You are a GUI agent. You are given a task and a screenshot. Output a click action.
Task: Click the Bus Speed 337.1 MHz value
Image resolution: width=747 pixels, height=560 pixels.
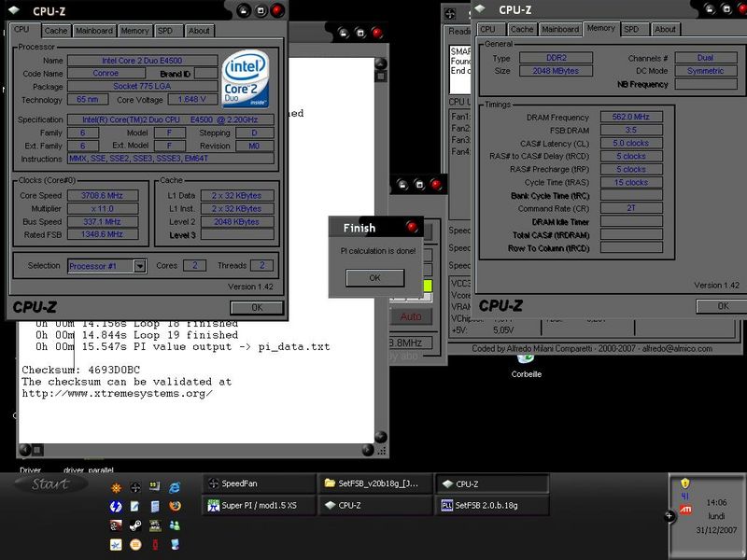click(103, 221)
